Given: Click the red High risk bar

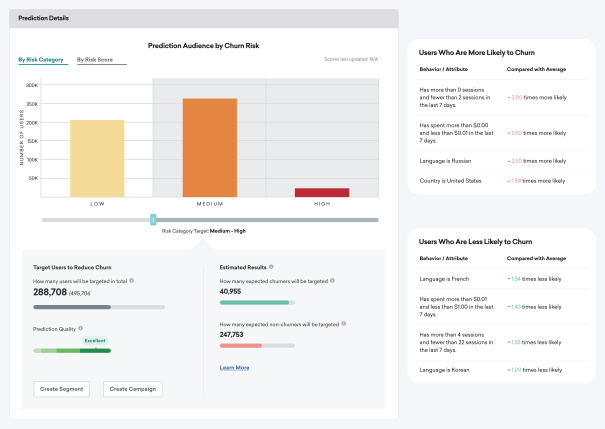Looking at the screenshot, I should pyautogui.click(x=322, y=193).
